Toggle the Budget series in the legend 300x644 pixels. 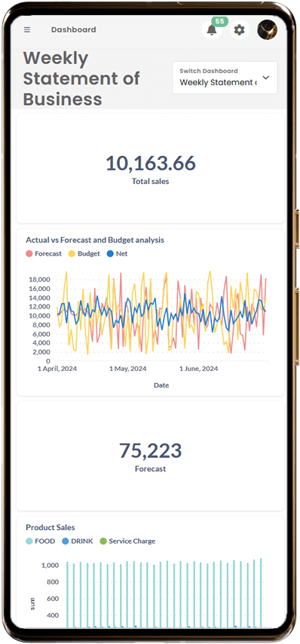coord(84,254)
